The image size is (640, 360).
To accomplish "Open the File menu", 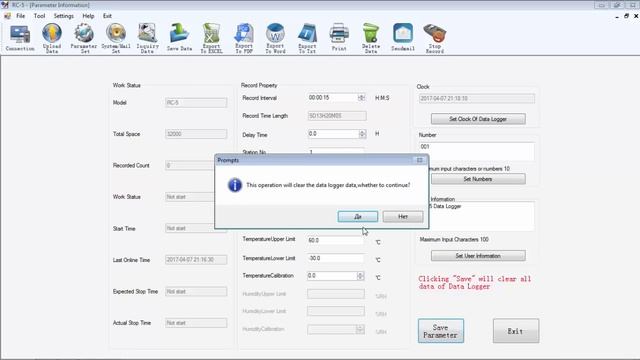I will 20,16.
